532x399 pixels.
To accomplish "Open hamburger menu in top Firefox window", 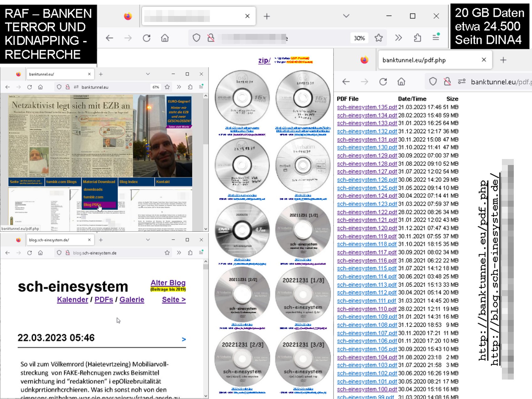I will pos(436,37).
